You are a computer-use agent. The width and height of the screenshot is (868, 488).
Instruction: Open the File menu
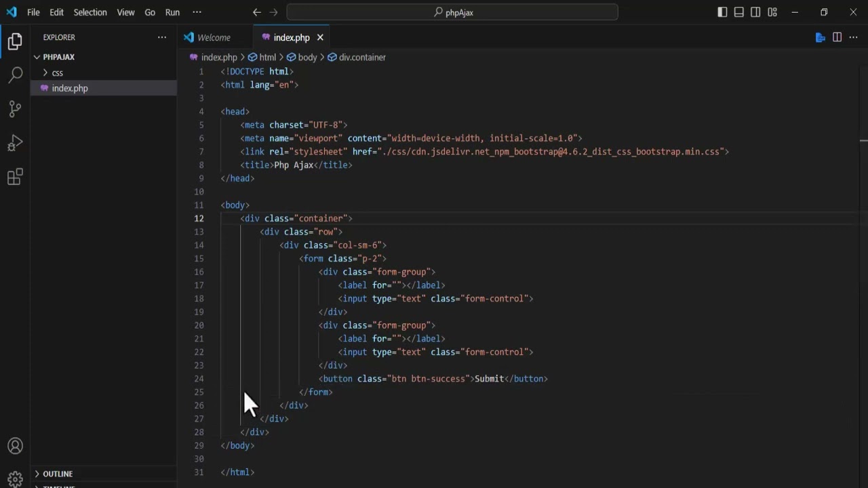(33, 12)
